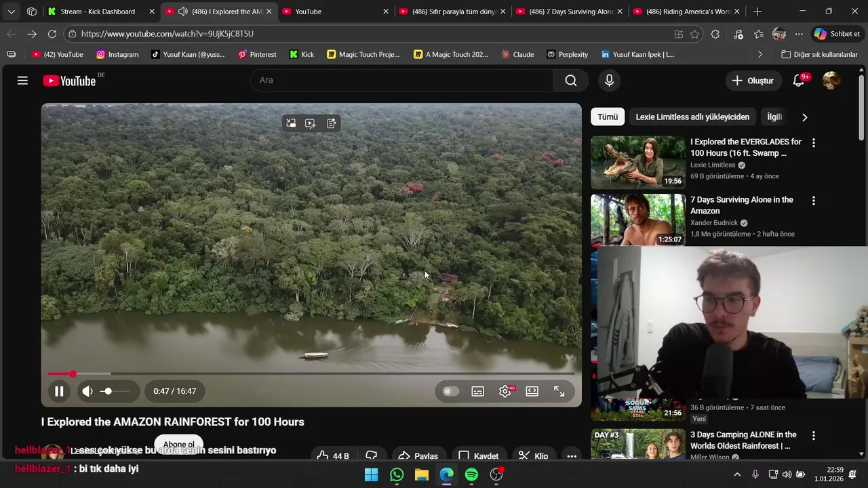The width and height of the screenshot is (868, 488).
Task: Dislike the video
Action: click(x=372, y=456)
